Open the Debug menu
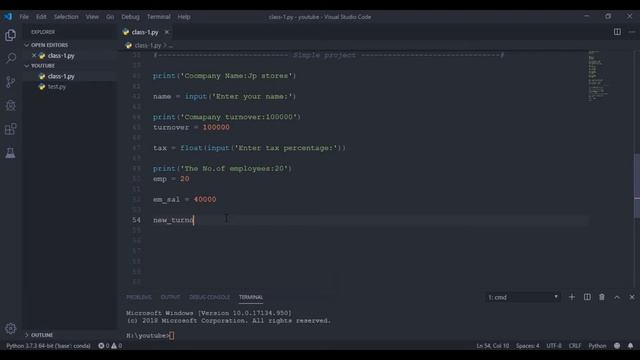Screen dimensions: 640x360 click(130, 17)
